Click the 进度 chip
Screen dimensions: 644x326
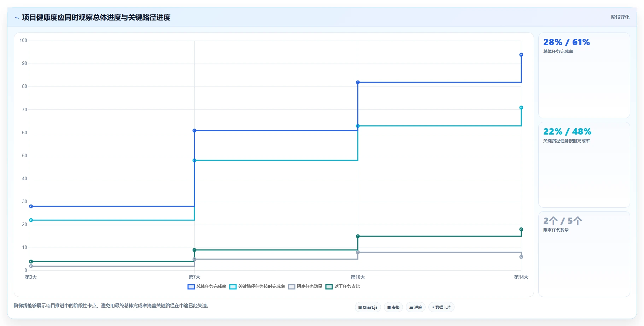click(416, 307)
